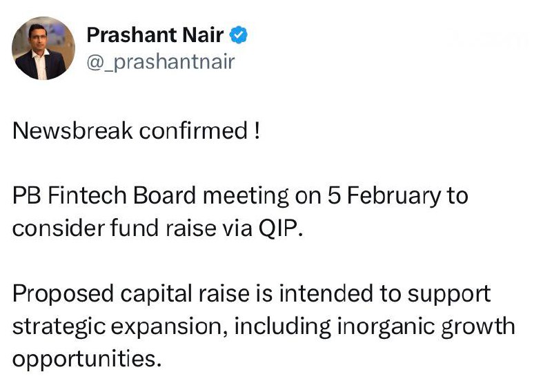The height and width of the screenshot is (392, 552).
Task: Click the word 'including'
Action: click(x=283, y=326)
